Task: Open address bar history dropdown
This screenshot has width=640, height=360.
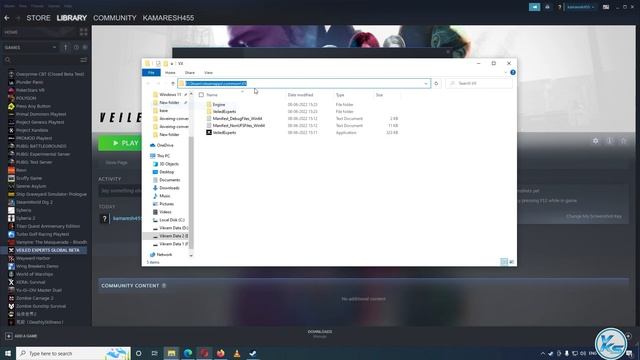Action: tap(426, 83)
